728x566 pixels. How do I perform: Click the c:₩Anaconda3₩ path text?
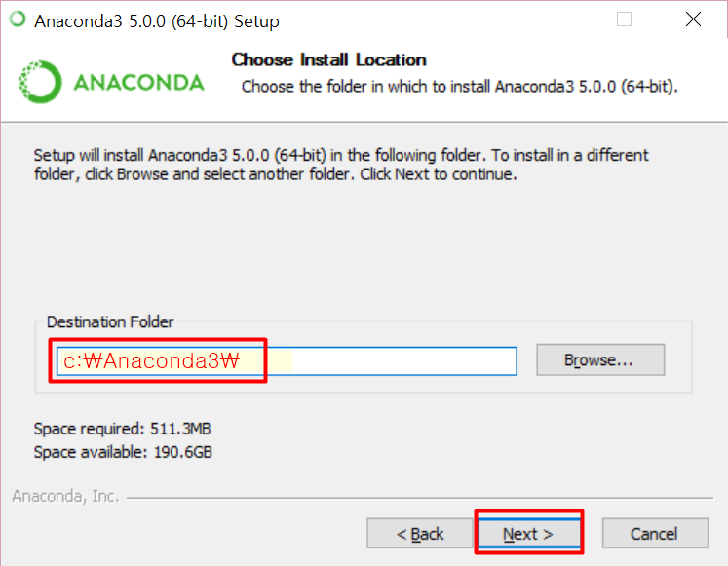pos(151,361)
